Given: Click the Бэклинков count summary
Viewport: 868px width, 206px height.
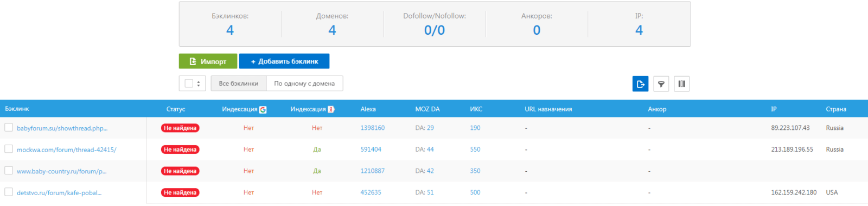Looking at the screenshot, I should tap(230, 24).
